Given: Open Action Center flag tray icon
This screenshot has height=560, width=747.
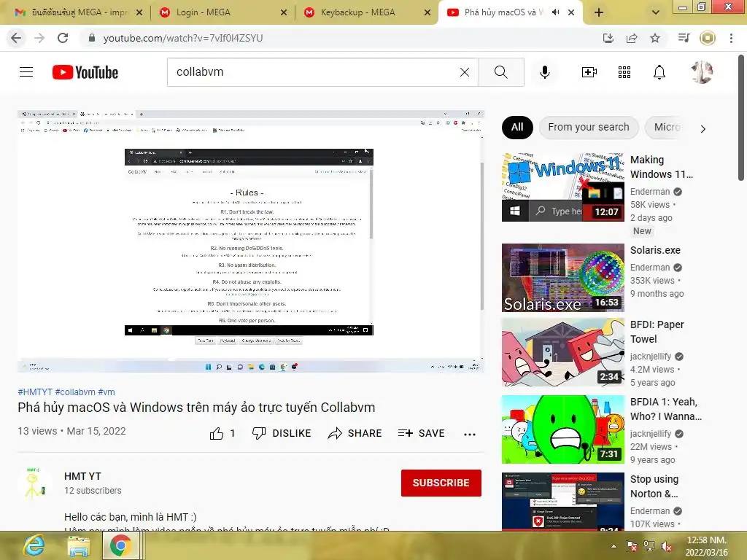Looking at the screenshot, I should [x=632, y=546].
